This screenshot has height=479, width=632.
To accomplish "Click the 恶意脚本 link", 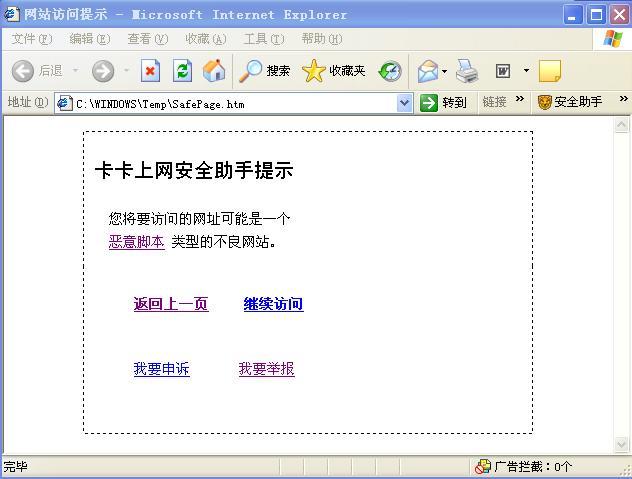I will click(137, 242).
